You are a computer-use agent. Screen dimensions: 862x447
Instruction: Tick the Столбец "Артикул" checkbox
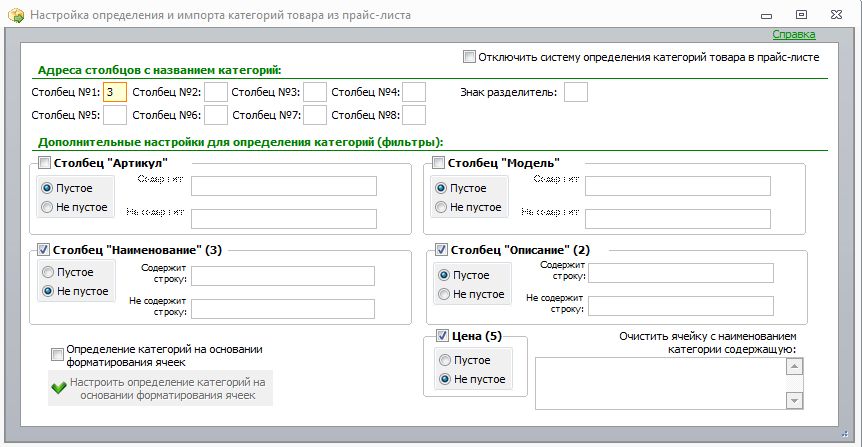[44, 163]
